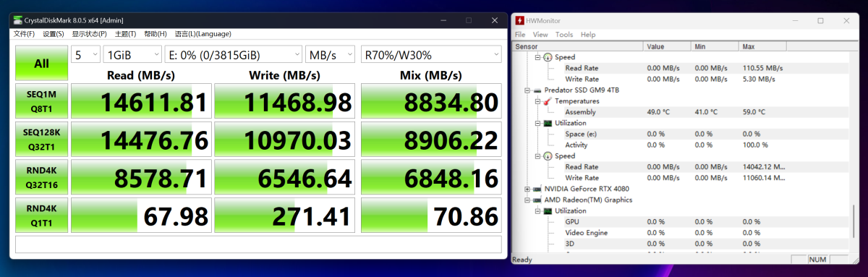Click the NVIDIA GeForce RTX 4080 card icon
The image size is (868, 277).
tap(537, 189)
